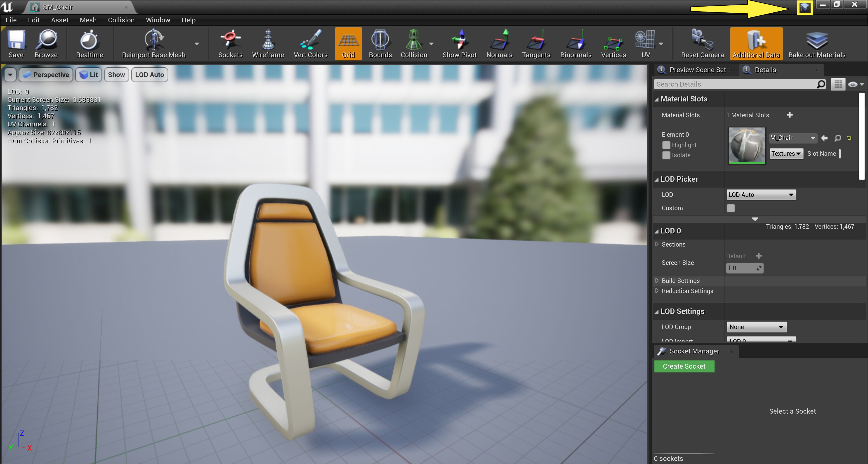Viewport: 868px width, 464px height.
Task: Toggle Bounds display
Action: (x=380, y=44)
